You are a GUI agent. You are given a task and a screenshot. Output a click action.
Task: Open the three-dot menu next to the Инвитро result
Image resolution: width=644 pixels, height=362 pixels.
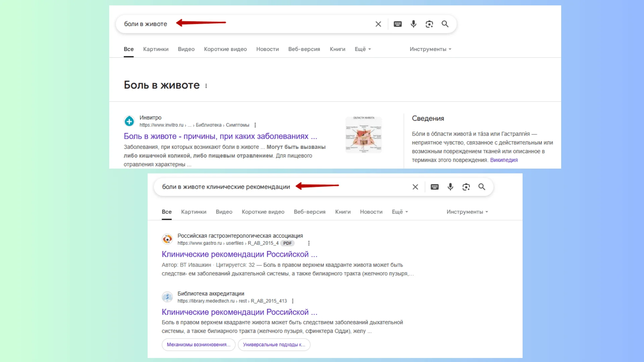[x=255, y=125]
